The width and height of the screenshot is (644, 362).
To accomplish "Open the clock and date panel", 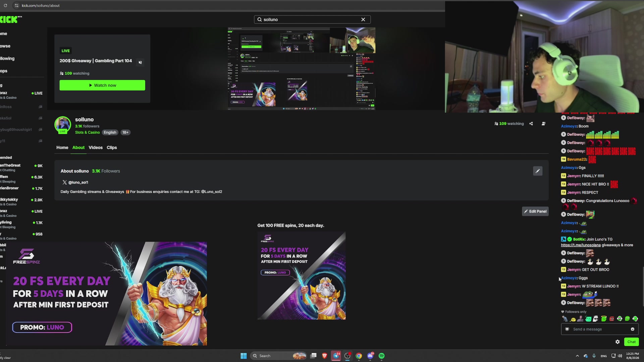I will [632, 356].
